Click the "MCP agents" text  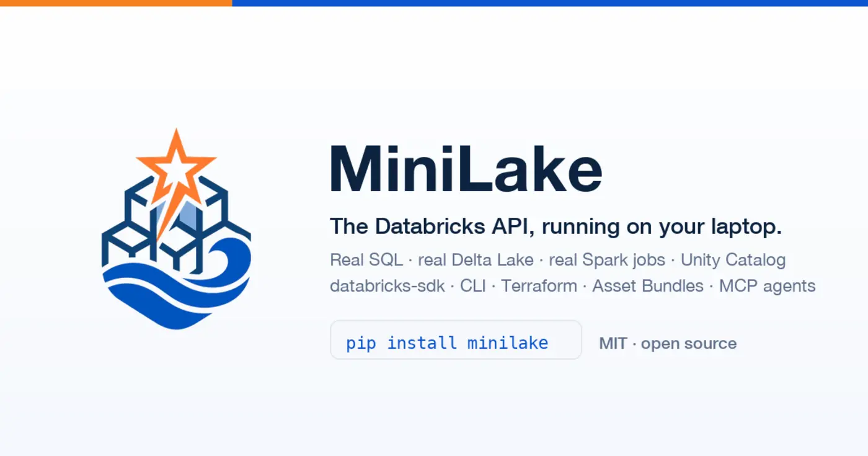point(768,287)
